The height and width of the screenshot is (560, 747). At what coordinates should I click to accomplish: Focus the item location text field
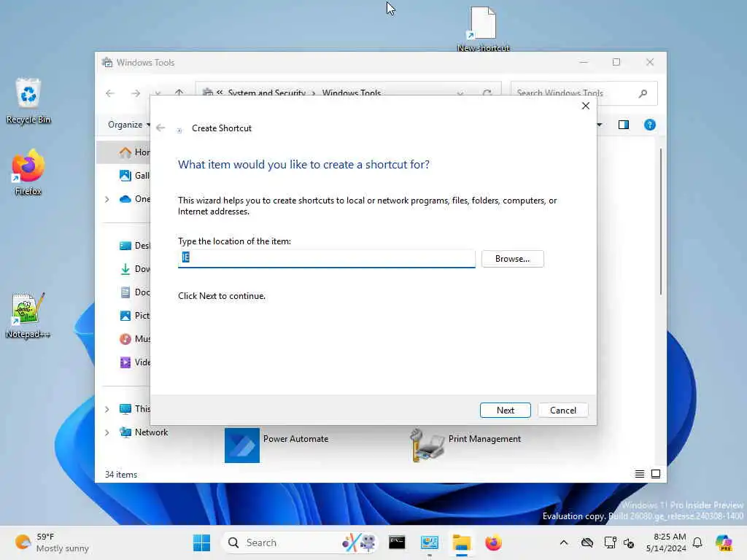pos(326,258)
